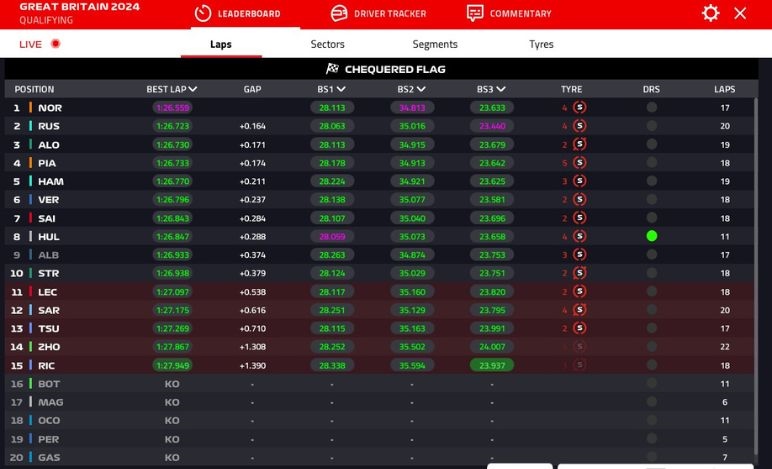Click the red LIVE indicator
This screenshot has width=772, height=469.
click(x=55, y=44)
